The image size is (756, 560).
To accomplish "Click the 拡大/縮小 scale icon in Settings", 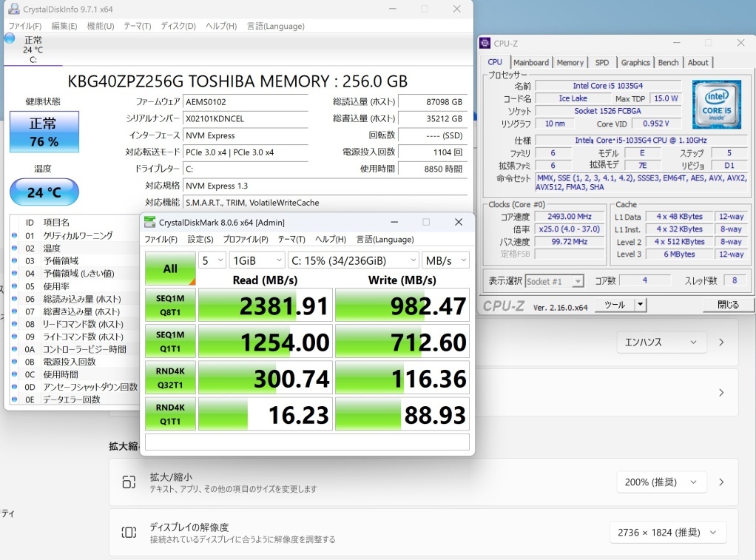I will coord(129,482).
